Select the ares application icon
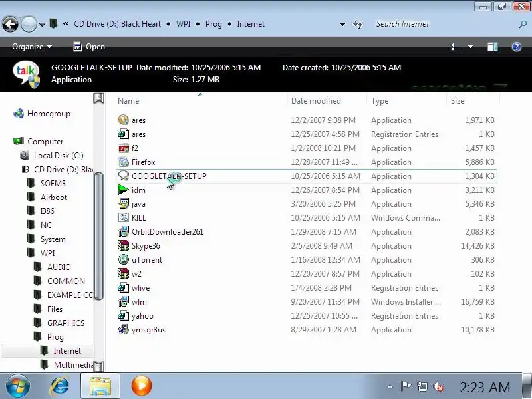This screenshot has height=399, width=532. tap(124, 120)
